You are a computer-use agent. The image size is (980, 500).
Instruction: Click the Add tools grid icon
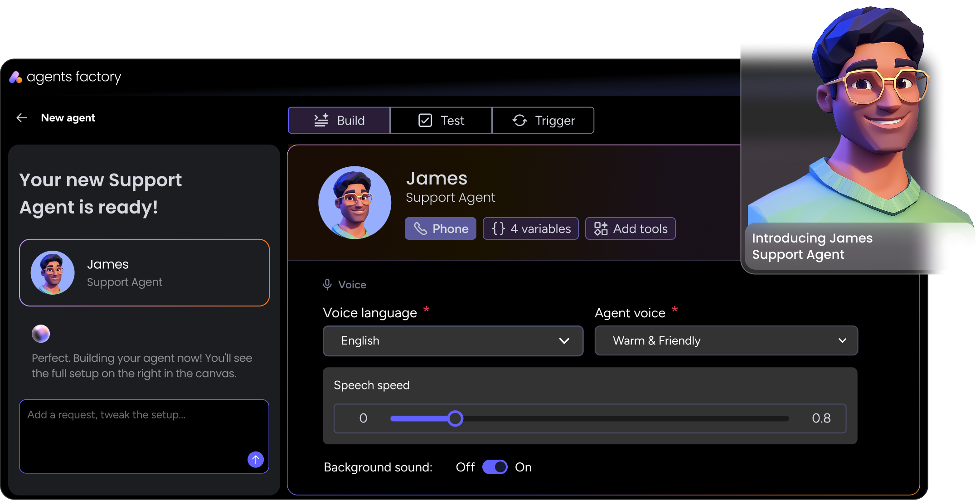(x=601, y=228)
